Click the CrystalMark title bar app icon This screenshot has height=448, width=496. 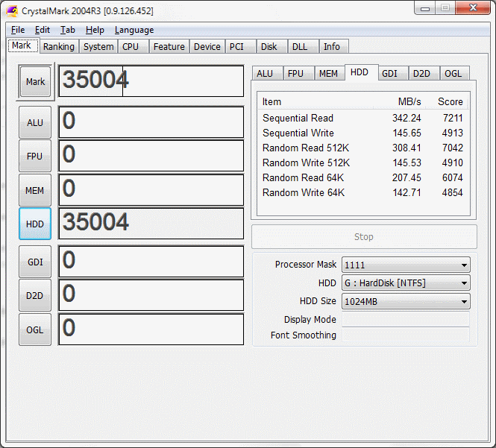(12, 10)
